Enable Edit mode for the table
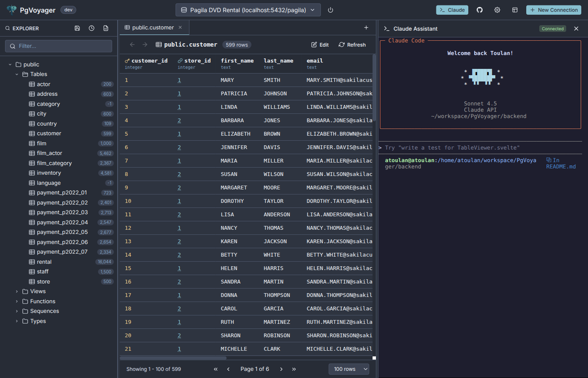Viewport: 588px width, 378px height. click(320, 45)
